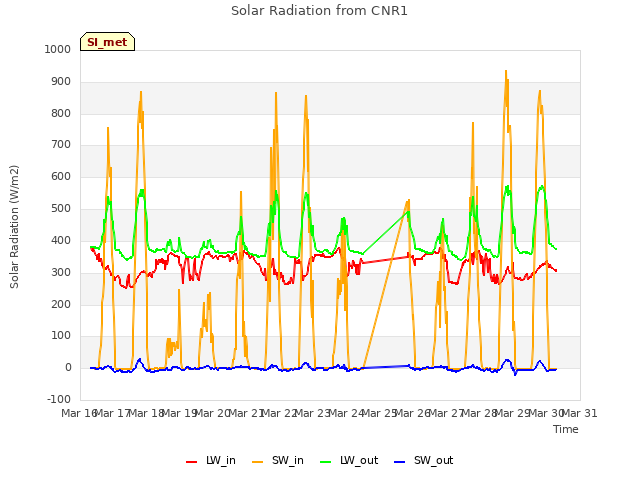
Task: Click the red LW_in legend swatch
Action: pos(191,462)
